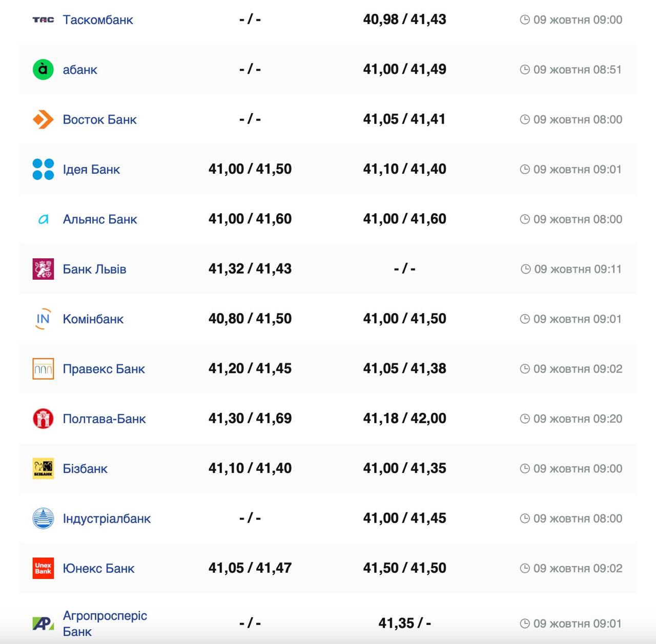The height and width of the screenshot is (644, 656).
Task: Click the red Unex Bank logo
Action: point(43,568)
